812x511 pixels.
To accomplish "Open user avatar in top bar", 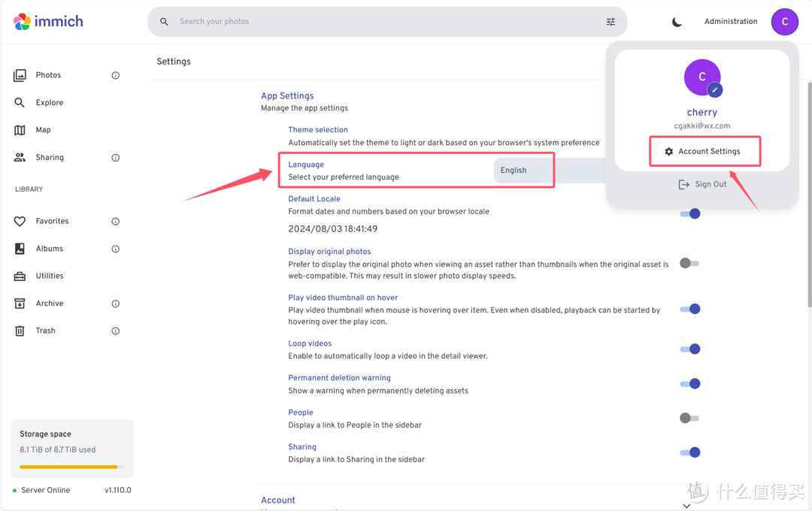I will [784, 22].
